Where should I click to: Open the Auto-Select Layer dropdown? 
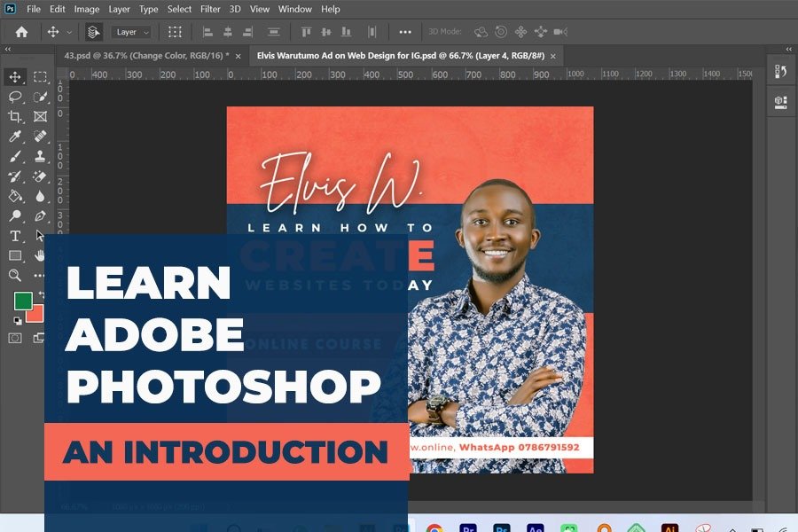coord(132,32)
